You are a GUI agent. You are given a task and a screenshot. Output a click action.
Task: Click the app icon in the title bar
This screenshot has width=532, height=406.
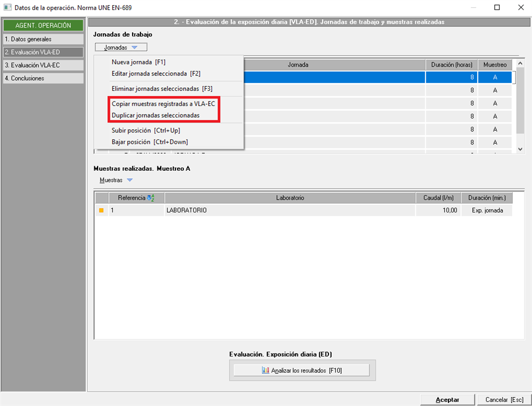[x=7, y=7]
